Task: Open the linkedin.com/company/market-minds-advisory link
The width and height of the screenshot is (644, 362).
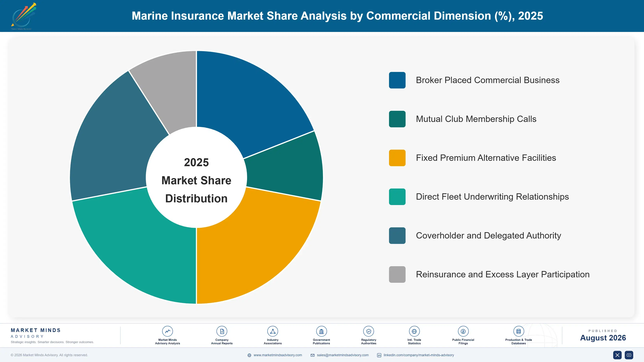Action: click(419, 355)
